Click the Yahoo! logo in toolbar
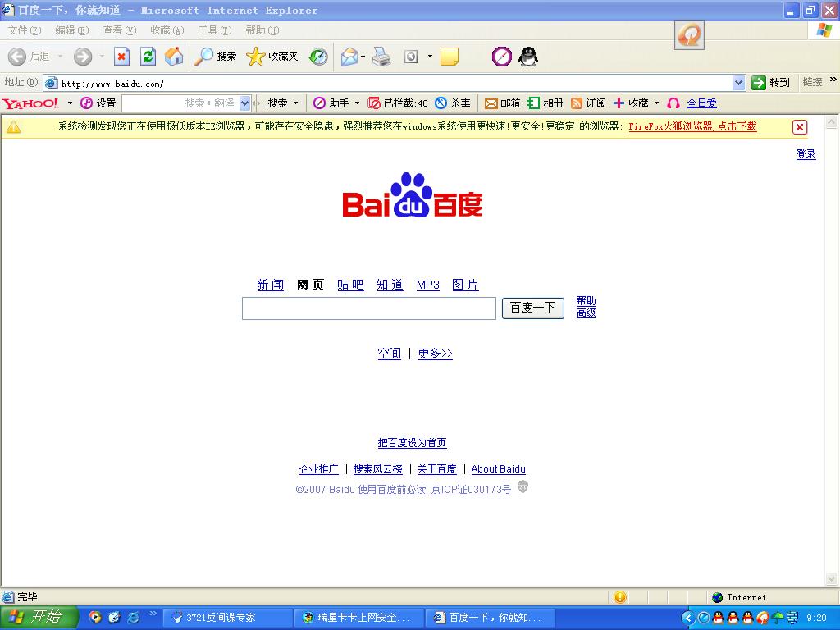840x630 pixels. click(x=30, y=103)
